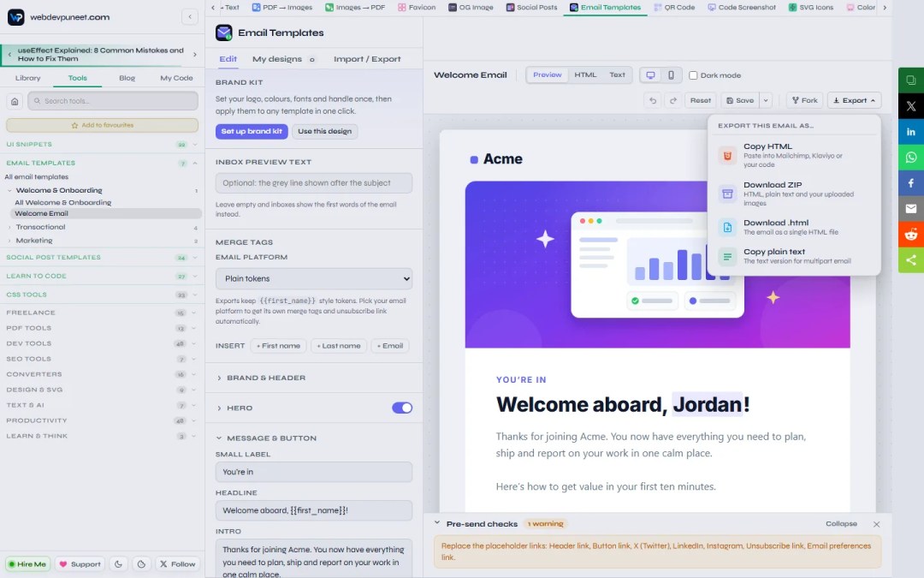Go to the previous blog post in the banner
Screen dimensions: 924x578
pos(9,54)
